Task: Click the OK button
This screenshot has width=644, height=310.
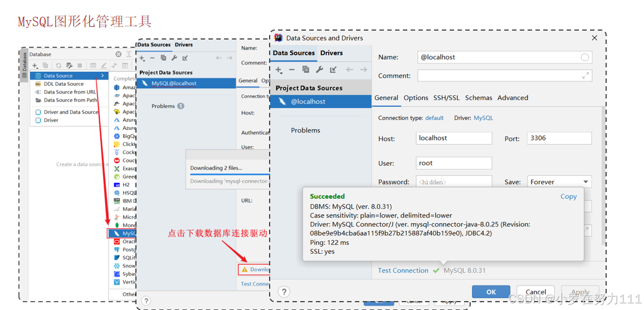Action: pyautogui.click(x=491, y=292)
